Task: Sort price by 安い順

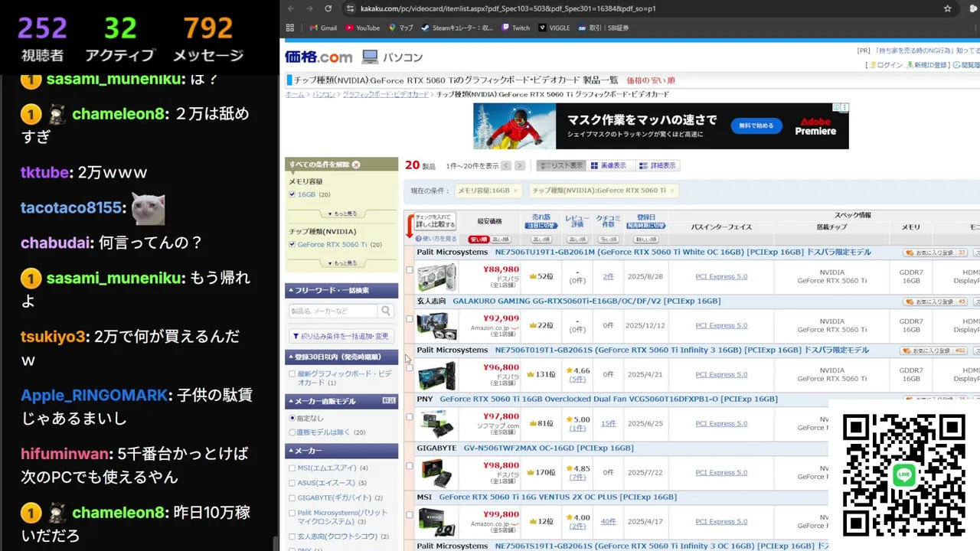Action: [479, 240]
